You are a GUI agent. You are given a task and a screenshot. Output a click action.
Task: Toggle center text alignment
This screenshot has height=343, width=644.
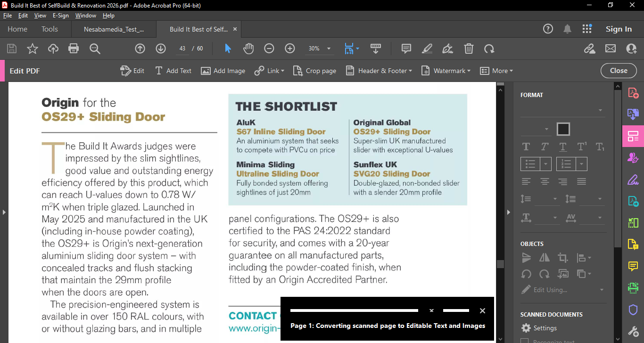click(x=545, y=181)
